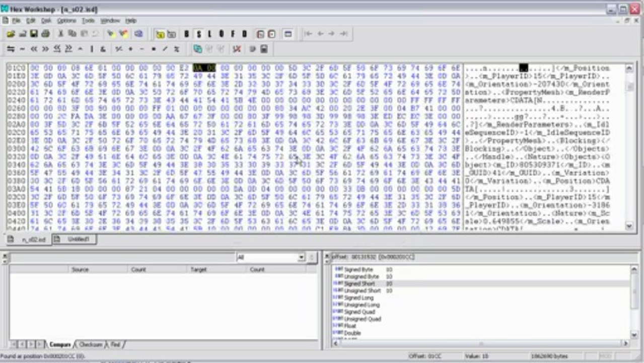Image resolution: width=644 pixels, height=363 pixels.
Task: Click the Goto icon left of view buttons
Action: point(138,34)
